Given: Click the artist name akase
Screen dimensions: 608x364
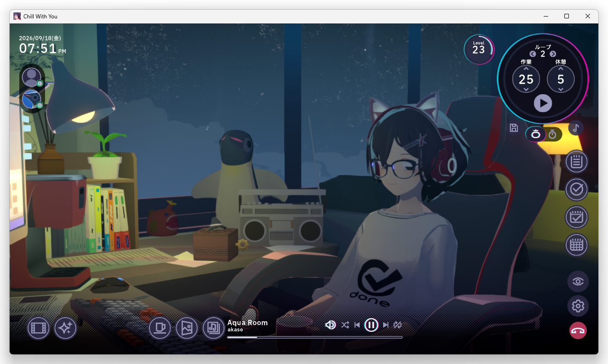Looking at the screenshot, I should (x=235, y=330).
